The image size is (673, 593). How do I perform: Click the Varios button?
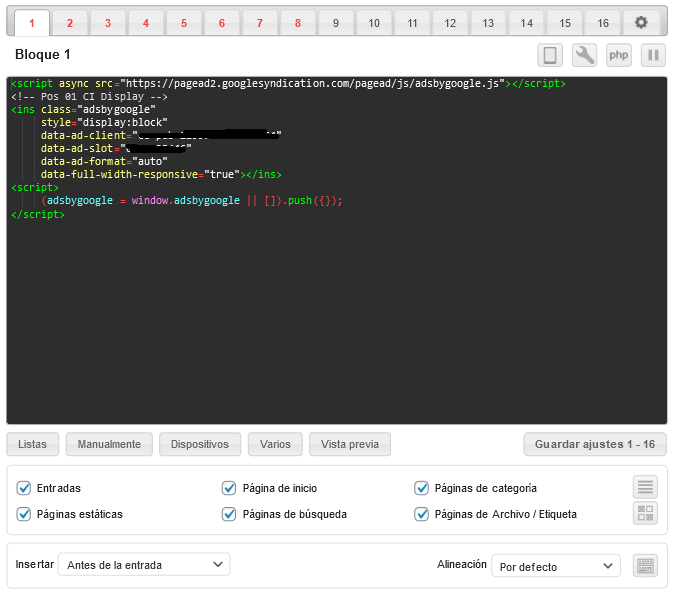pyautogui.click(x=275, y=444)
